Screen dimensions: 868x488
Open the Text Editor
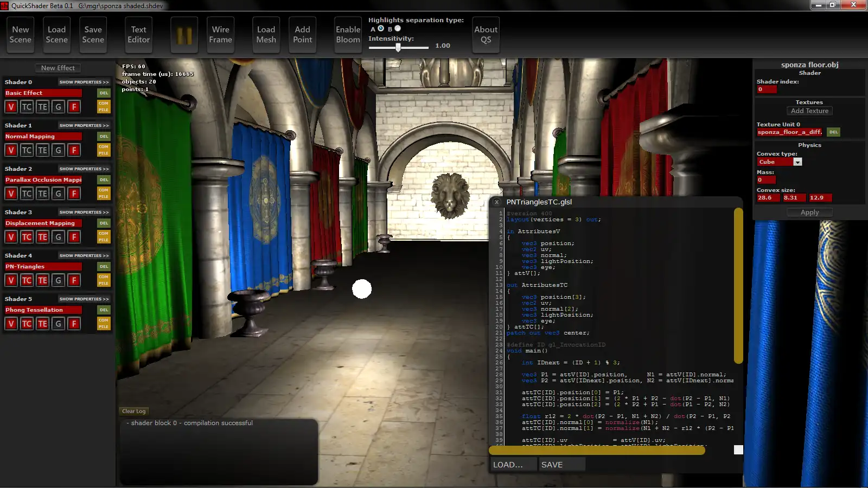point(139,35)
